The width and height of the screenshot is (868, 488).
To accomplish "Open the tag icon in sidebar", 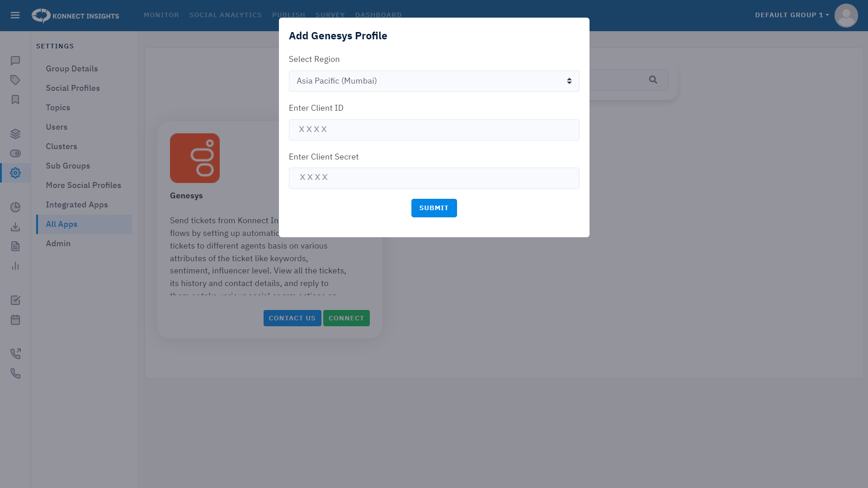I will [15, 80].
